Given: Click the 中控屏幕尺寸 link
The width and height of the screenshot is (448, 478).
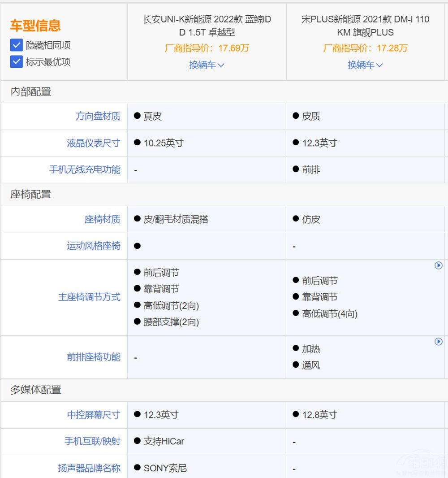Looking at the screenshot, I should (x=93, y=415).
